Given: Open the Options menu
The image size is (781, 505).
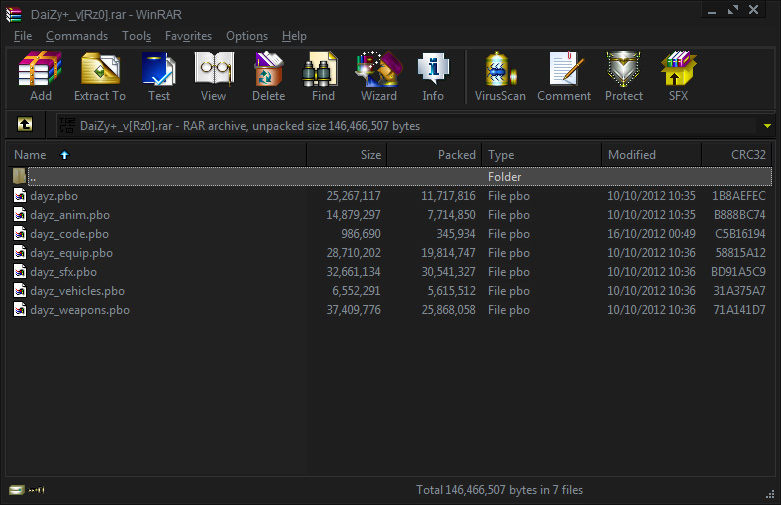Looking at the screenshot, I should pos(247,36).
